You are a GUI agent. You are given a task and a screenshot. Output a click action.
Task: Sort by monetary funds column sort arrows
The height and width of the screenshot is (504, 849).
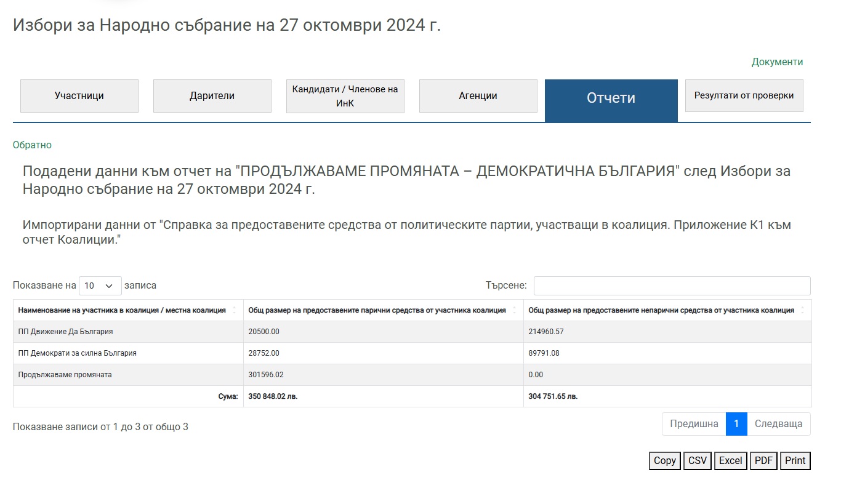point(514,310)
